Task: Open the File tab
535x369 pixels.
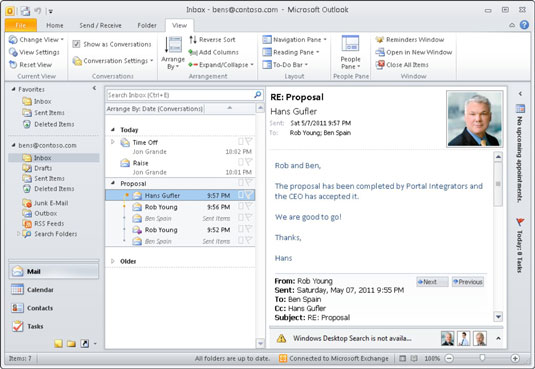Action: click(x=21, y=25)
